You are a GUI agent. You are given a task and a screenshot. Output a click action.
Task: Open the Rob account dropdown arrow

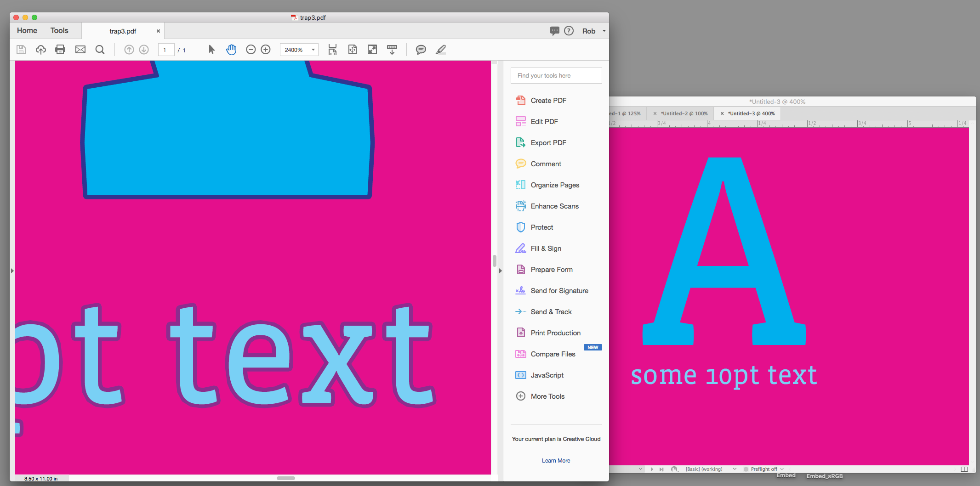(x=604, y=31)
